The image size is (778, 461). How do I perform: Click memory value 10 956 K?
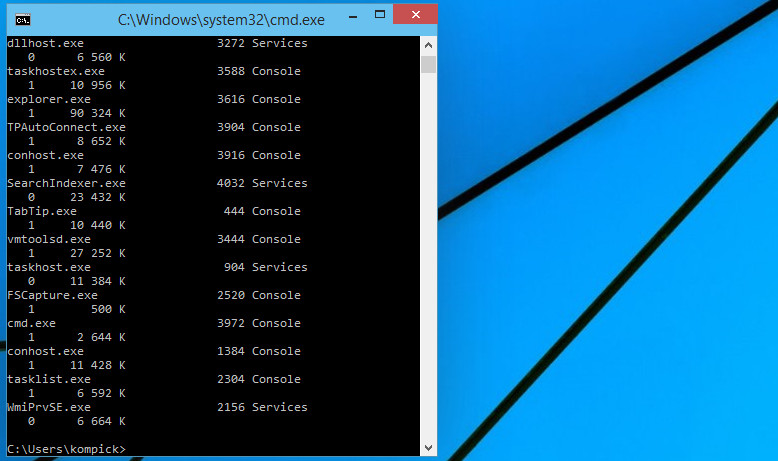(97, 85)
